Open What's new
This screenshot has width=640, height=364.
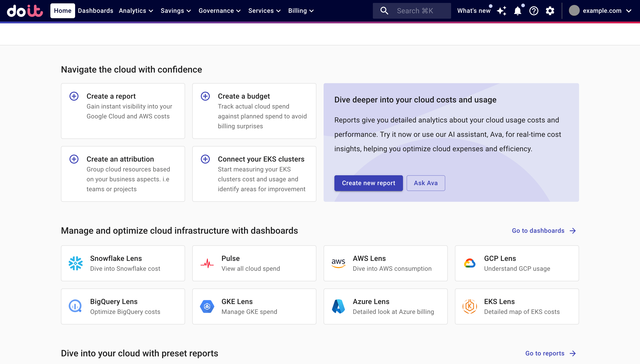coord(474,11)
